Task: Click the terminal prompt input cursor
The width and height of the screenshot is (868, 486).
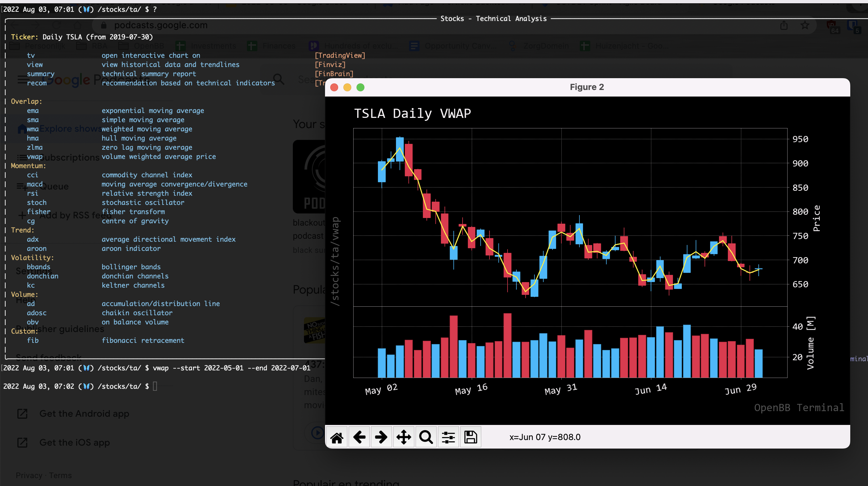Action: pos(155,386)
